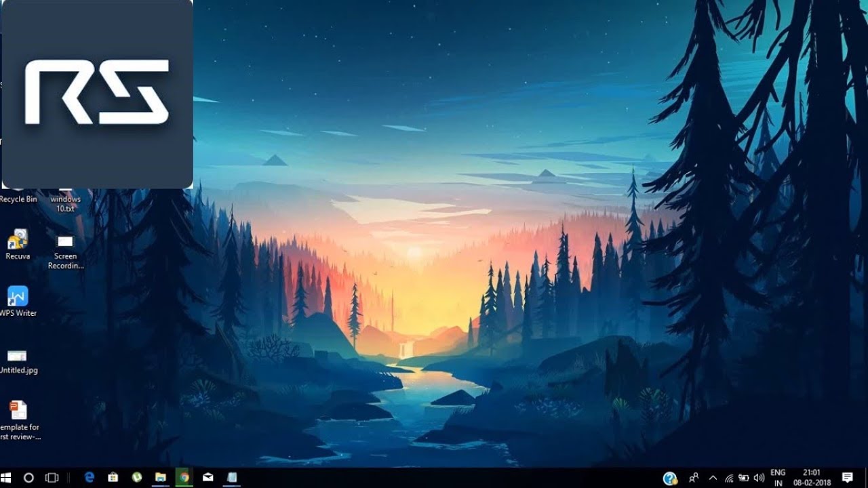Click the help icon in the system tray
This screenshot has height=488, width=868.
click(x=670, y=478)
